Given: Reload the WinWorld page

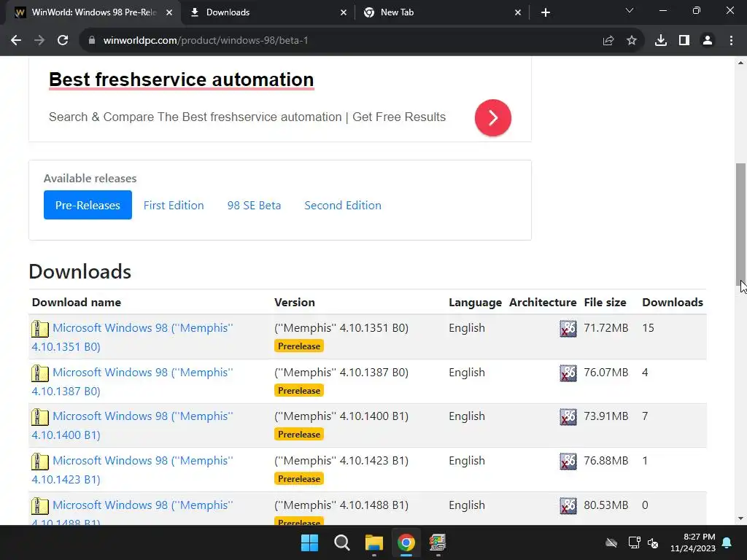Looking at the screenshot, I should click(63, 41).
